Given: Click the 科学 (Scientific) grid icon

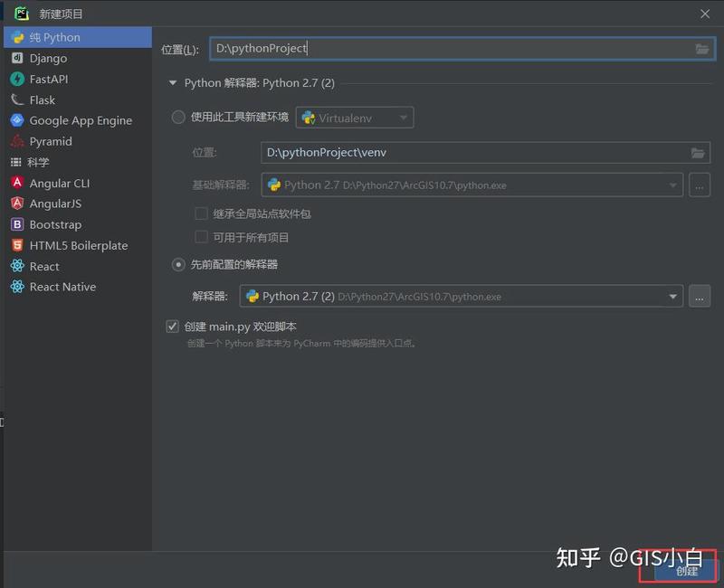Looking at the screenshot, I should 16,162.
